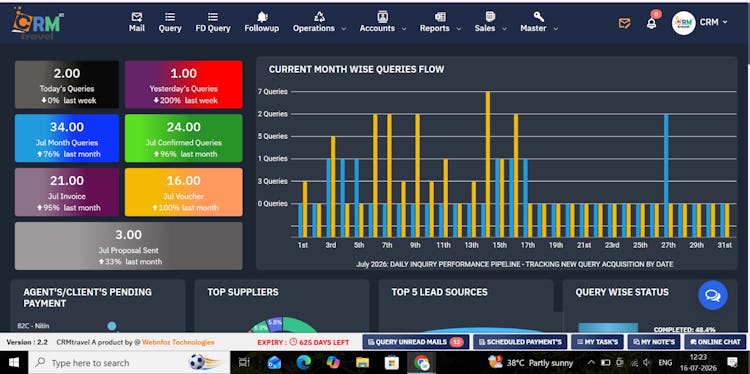Image resolution: width=750 pixels, height=374 pixels.
Task: Open the Reports menu
Action: (440, 22)
